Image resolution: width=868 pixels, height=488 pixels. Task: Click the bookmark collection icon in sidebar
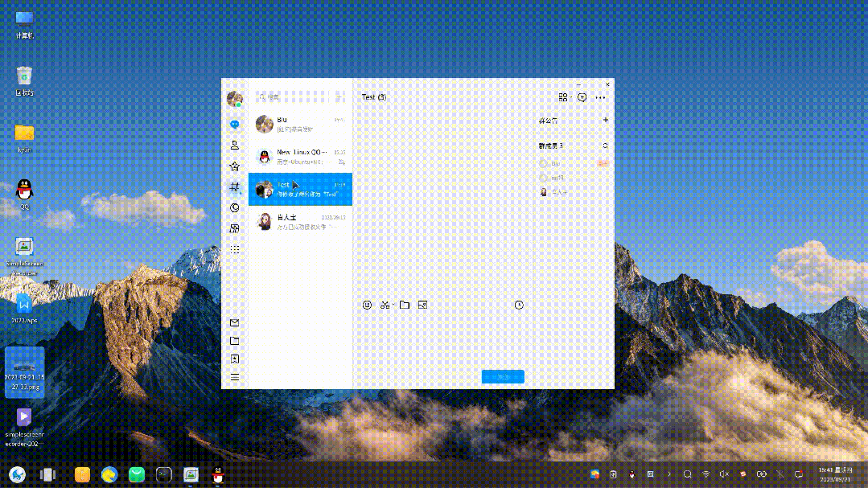pyautogui.click(x=235, y=359)
